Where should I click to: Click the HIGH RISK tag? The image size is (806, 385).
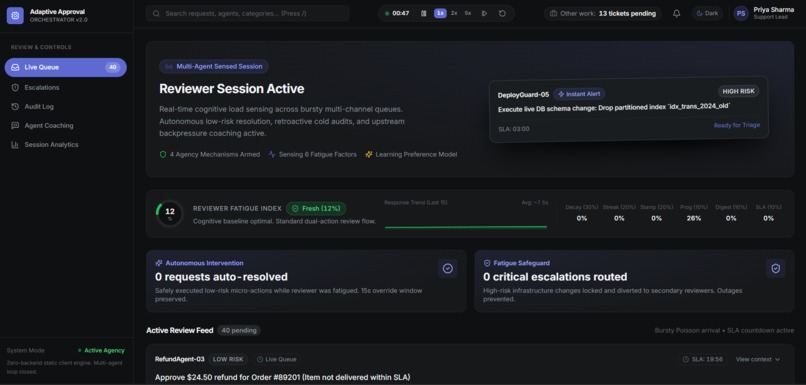tap(739, 91)
